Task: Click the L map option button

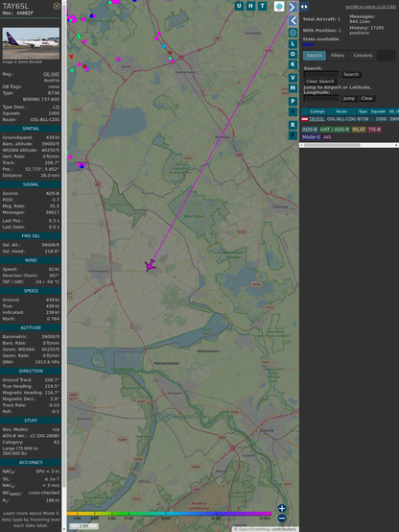Action: [x=293, y=44]
